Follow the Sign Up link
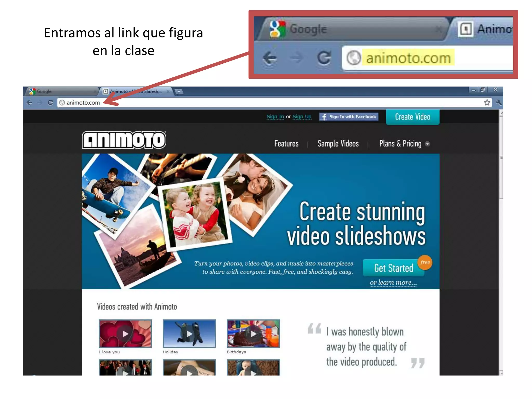532x399 pixels. click(302, 117)
